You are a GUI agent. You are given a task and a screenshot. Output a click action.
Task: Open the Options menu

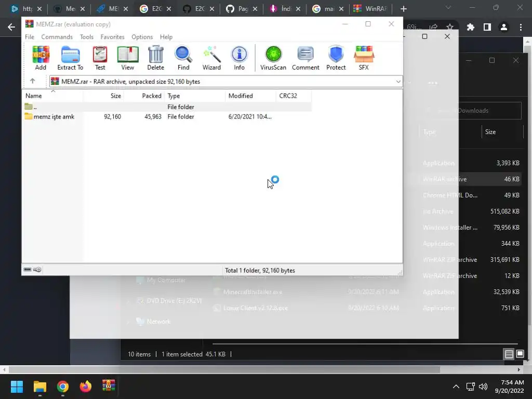click(x=142, y=37)
